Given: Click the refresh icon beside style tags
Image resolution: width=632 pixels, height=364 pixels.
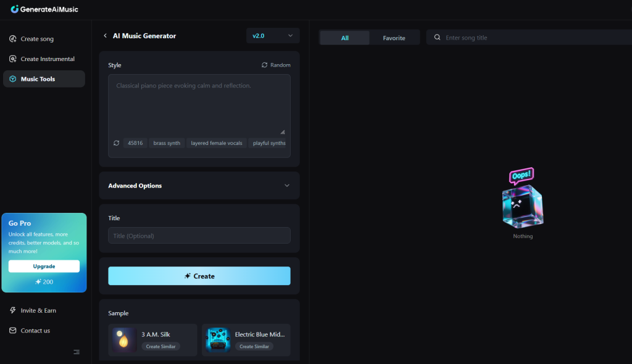Looking at the screenshot, I should pyautogui.click(x=116, y=143).
